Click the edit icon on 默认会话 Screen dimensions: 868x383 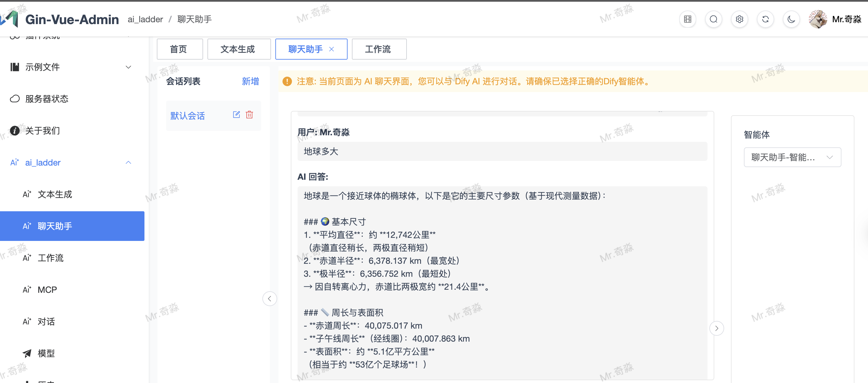click(x=236, y=115)
